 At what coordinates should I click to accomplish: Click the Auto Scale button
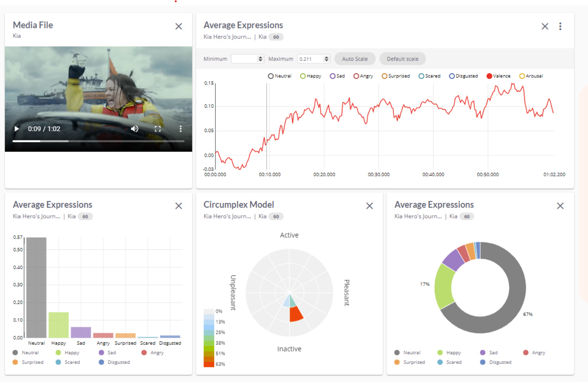[355, 59]
